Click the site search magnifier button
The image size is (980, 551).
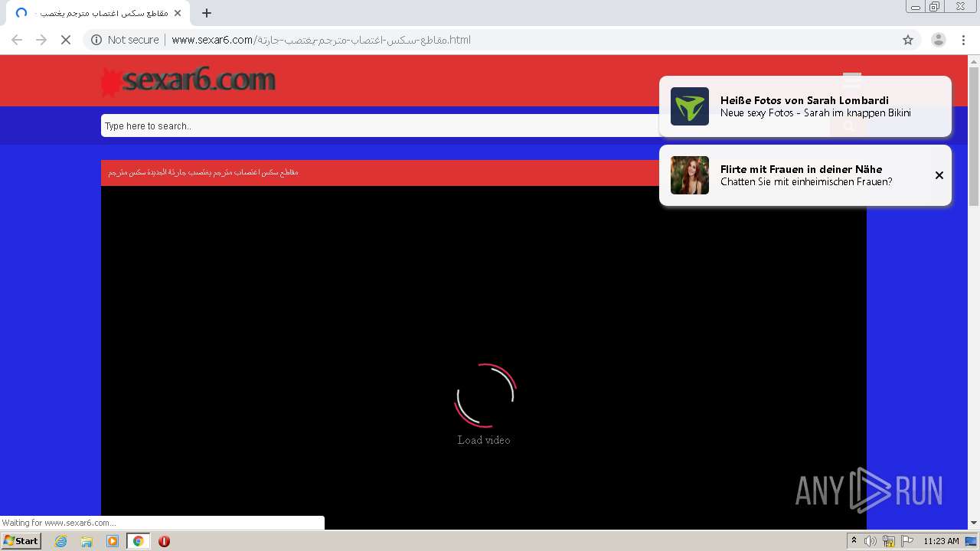pos(848,126)
